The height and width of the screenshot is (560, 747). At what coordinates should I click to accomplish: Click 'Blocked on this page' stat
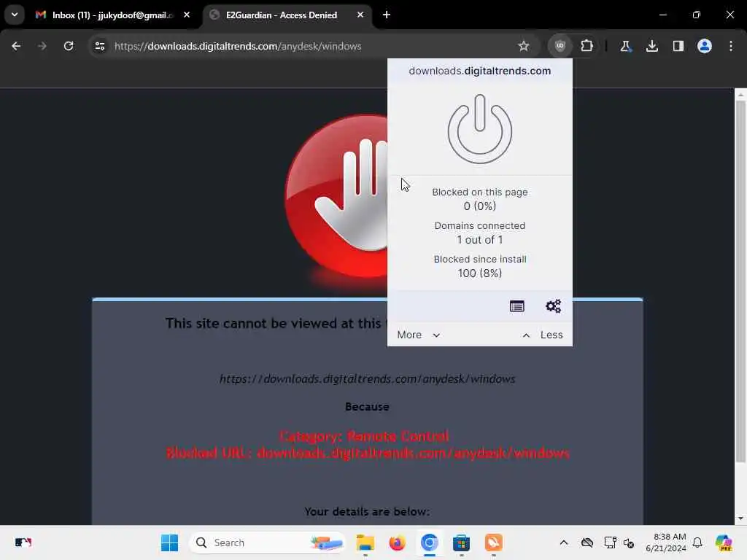[x=480, y=199]
